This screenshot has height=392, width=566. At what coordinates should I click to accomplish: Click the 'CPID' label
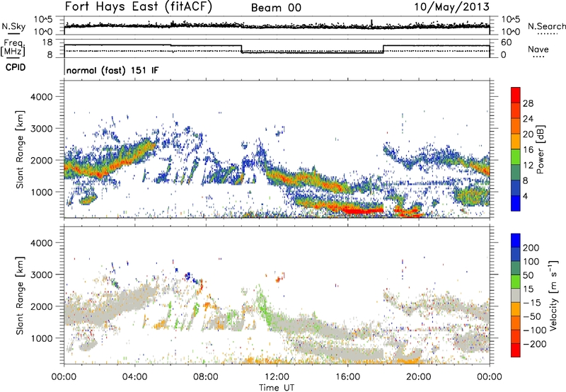[x=16, y=67]
